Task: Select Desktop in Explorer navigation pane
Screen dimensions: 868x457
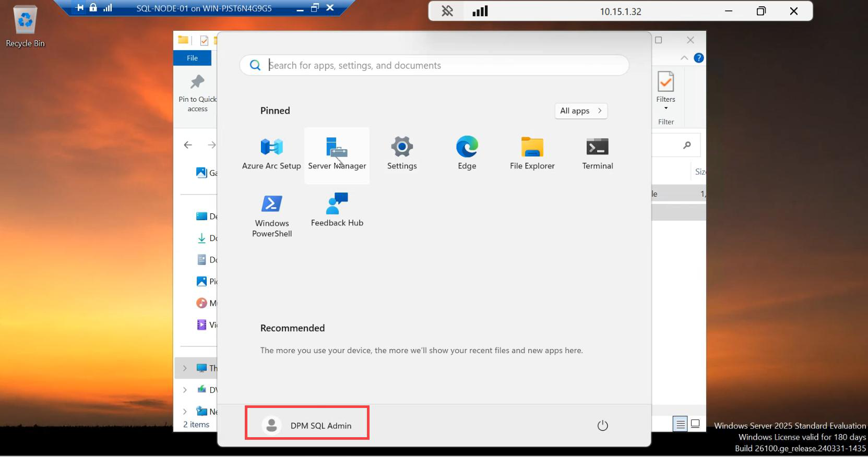Action: [x=207, y=216]
